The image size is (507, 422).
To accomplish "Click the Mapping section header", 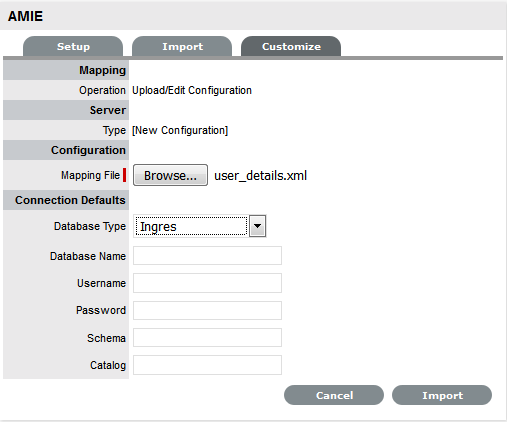I will click(x=102, y=70).
